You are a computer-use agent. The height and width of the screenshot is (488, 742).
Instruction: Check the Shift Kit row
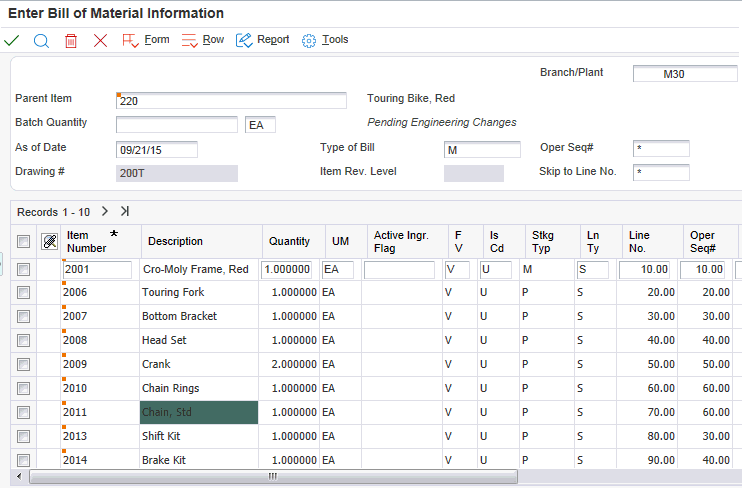click(x=23, y=436)
